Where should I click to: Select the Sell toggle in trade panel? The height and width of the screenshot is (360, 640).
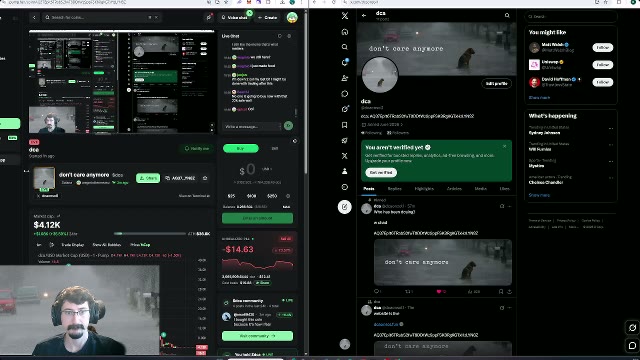coord(275,149)
